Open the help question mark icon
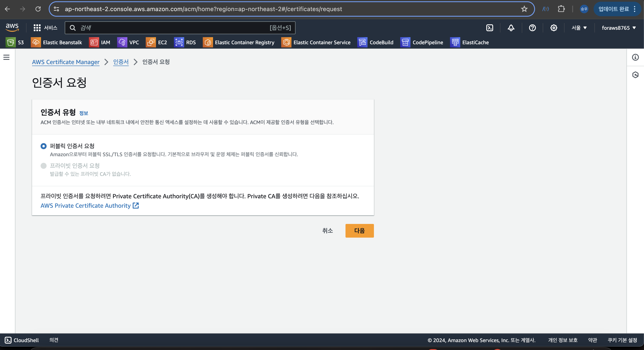644x350 pixels. (x=532, y=28)
